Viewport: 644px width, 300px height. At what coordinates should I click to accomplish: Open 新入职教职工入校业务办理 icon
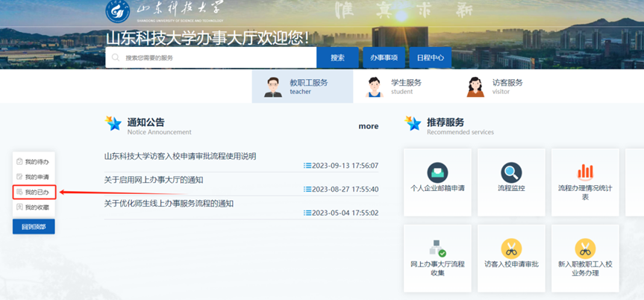[x=585, y=249]
